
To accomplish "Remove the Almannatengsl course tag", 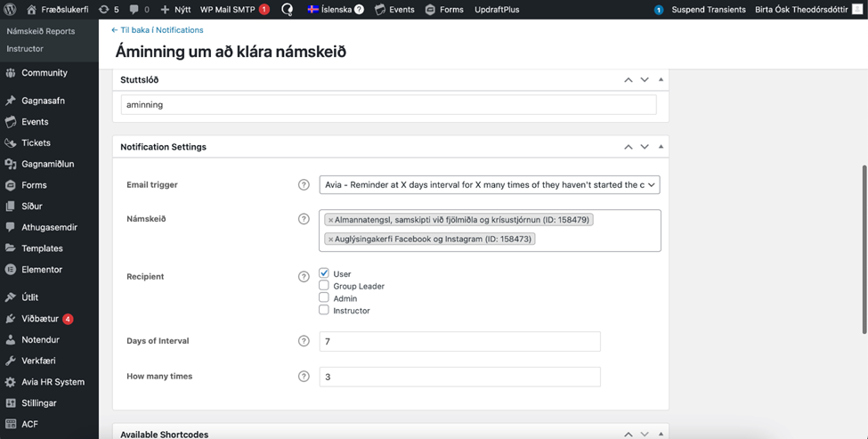I will [331, 220].
